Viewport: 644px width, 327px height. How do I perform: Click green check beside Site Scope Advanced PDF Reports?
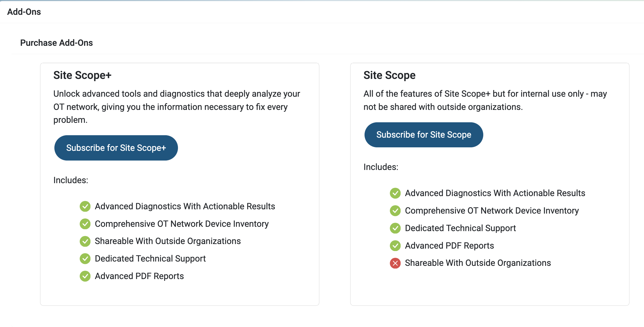395,246
